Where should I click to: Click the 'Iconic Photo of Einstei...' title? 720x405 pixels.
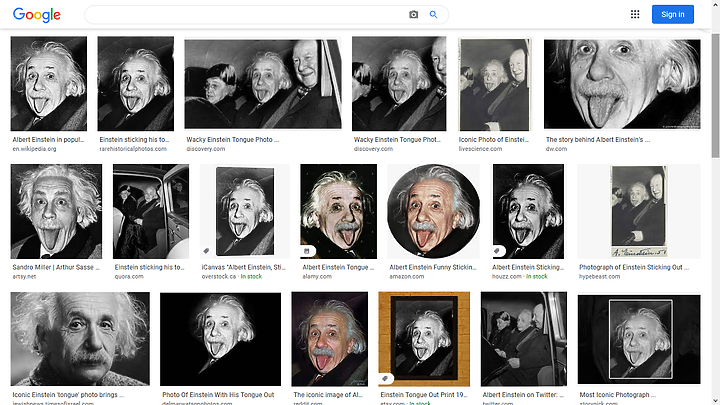[x=494, y=140]
